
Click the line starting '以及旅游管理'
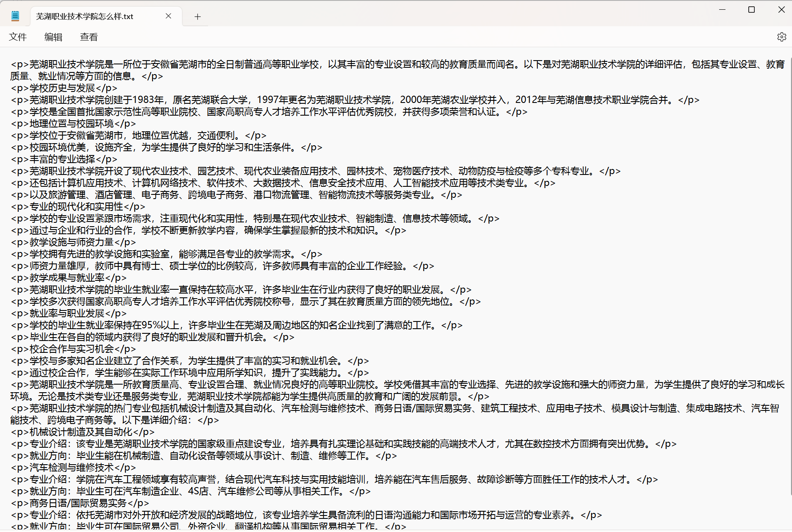click(x=236, y=195)
